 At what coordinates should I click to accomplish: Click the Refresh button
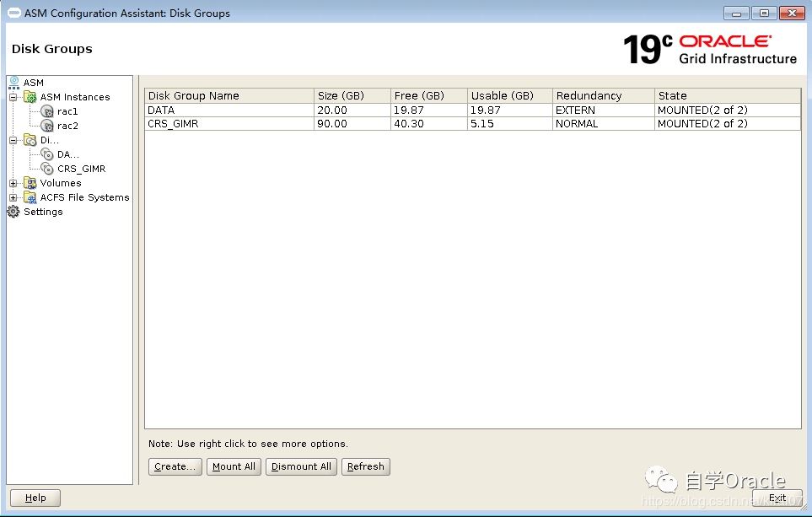tap(366, 466)
